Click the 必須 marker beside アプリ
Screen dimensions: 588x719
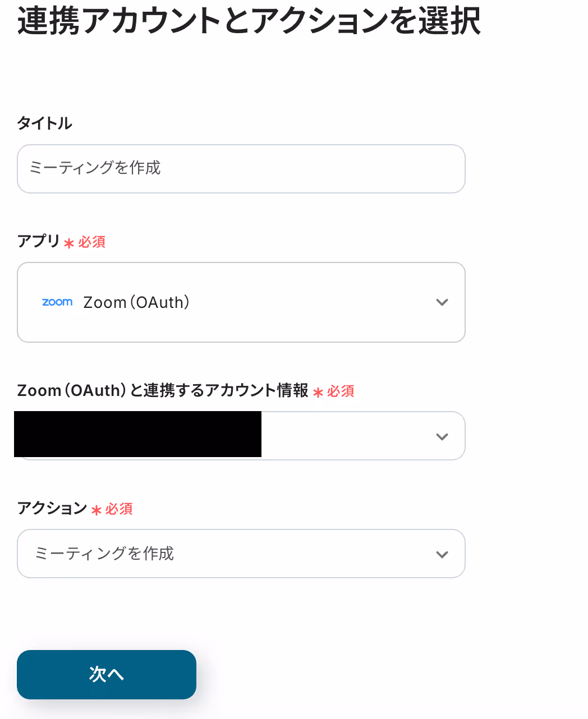pyautogui.click(x=92, y=242)
